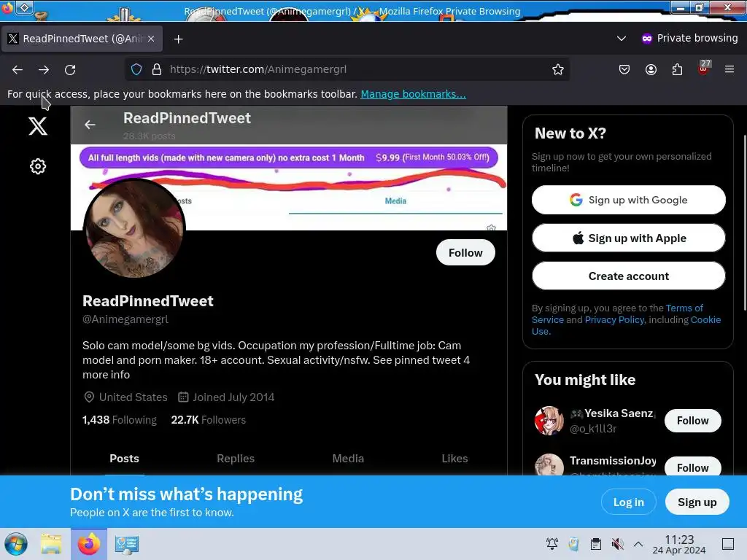Follow Yesika Saenz
Screen dimensions: 747x560
(x=693, y=421)
